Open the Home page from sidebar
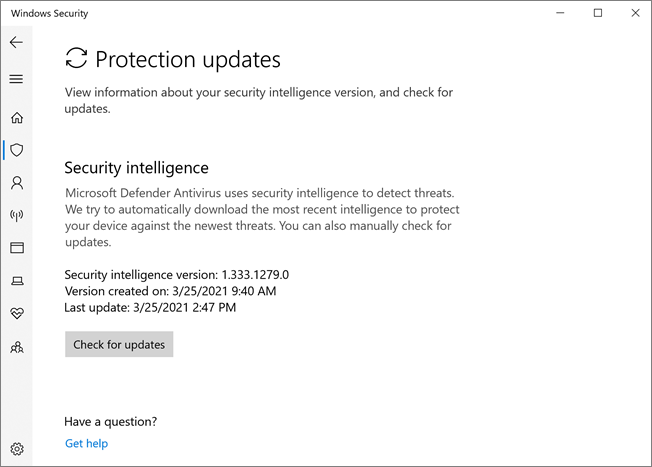 point(16,117)
